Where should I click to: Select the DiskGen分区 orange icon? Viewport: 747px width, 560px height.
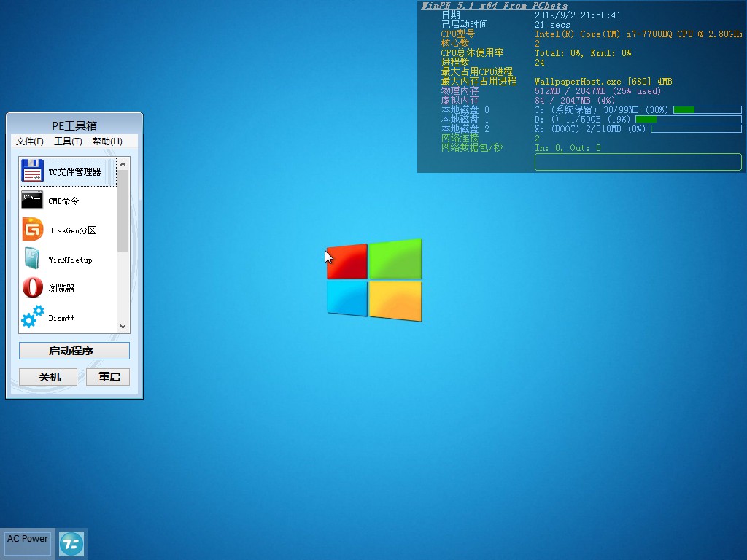click(33, 230)
